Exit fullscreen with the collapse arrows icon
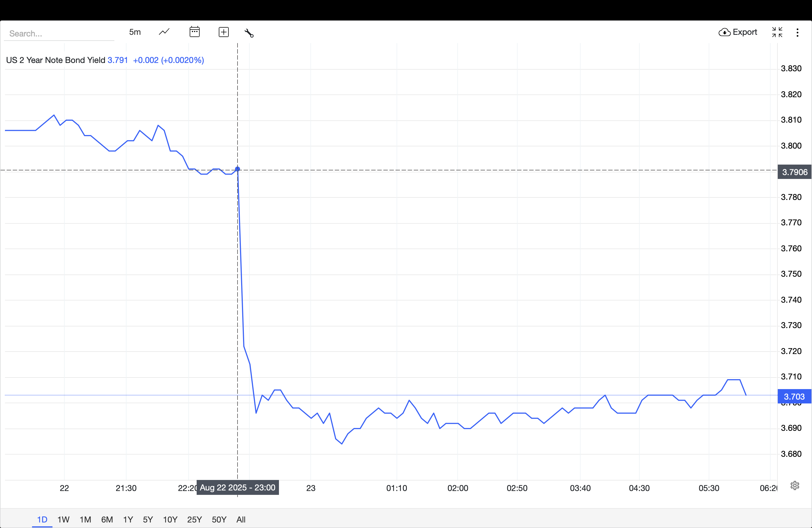Image resolution: width=812 pixels, height=528 pixels. (777, 32)
